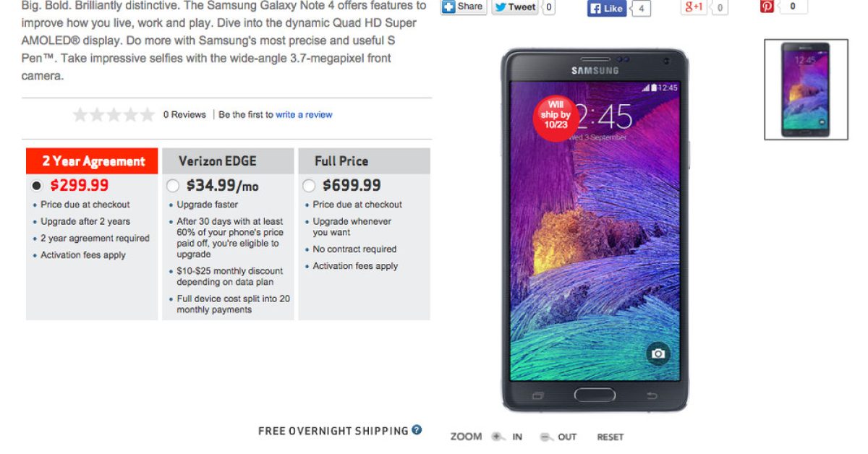Click the five-star rating row
This screenshot has width=868, height=454.
point(114,114)
